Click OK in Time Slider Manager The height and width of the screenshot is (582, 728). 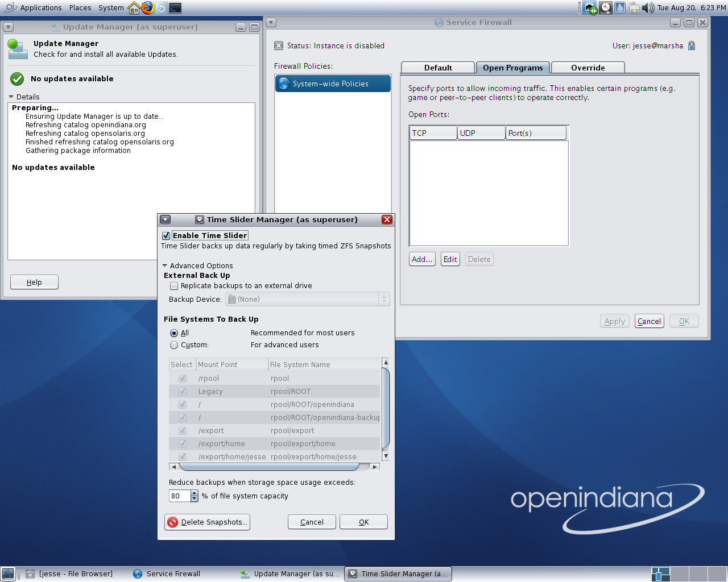[x=363, y=522]
